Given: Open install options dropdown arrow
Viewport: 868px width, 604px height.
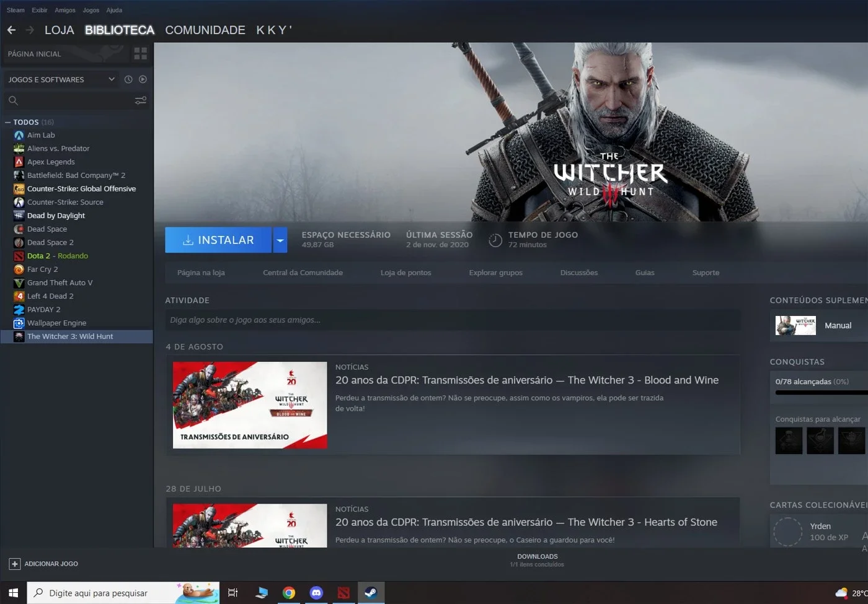Looking at the screenshot, I should point(280,240).
